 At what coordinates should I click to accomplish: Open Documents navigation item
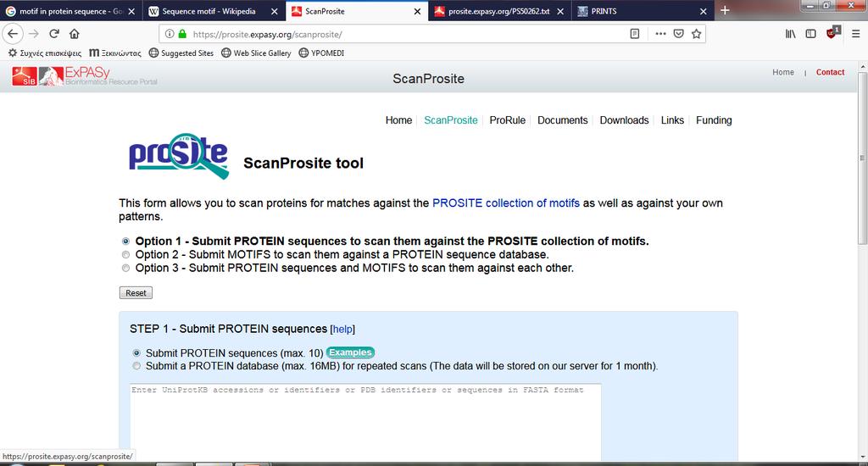[563, 120]
